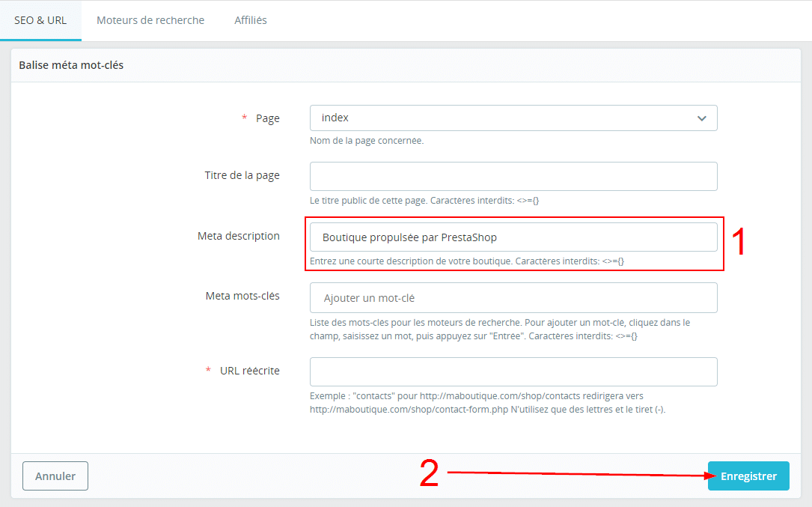
Task: Save with the Enregistrer button
Action: [748, 476]
